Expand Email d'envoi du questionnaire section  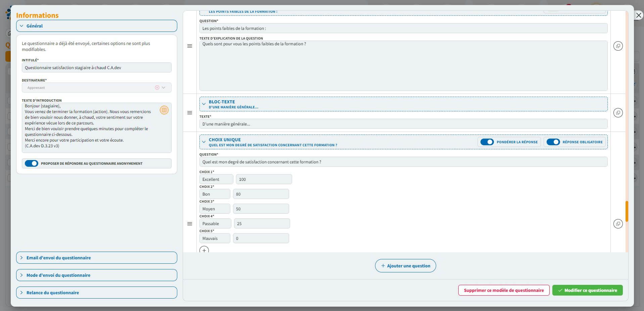point(96,258)
